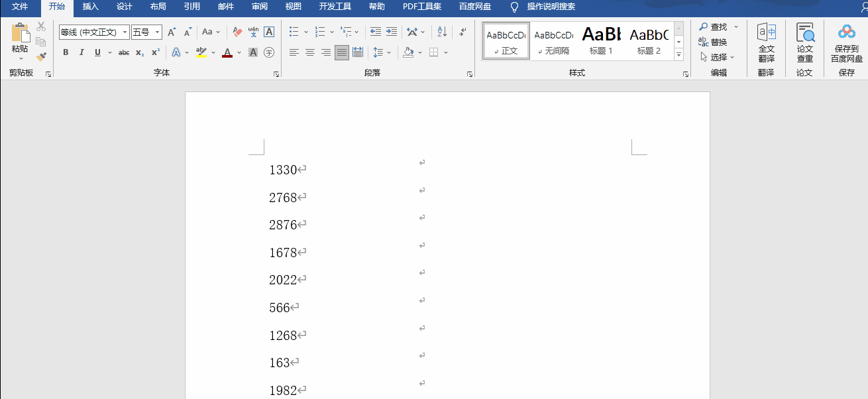Click the red Font Color button
This screenshot has height=399, width=868.
coord(227,52)
